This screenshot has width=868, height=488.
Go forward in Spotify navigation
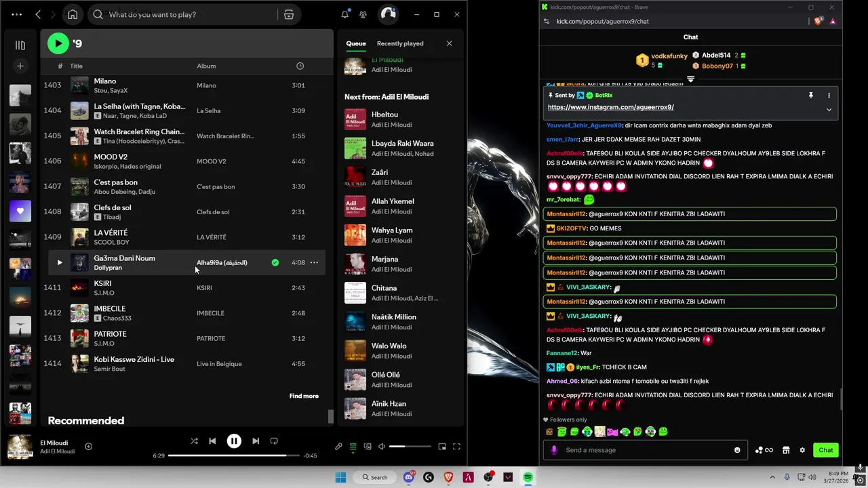coord(54,14)
